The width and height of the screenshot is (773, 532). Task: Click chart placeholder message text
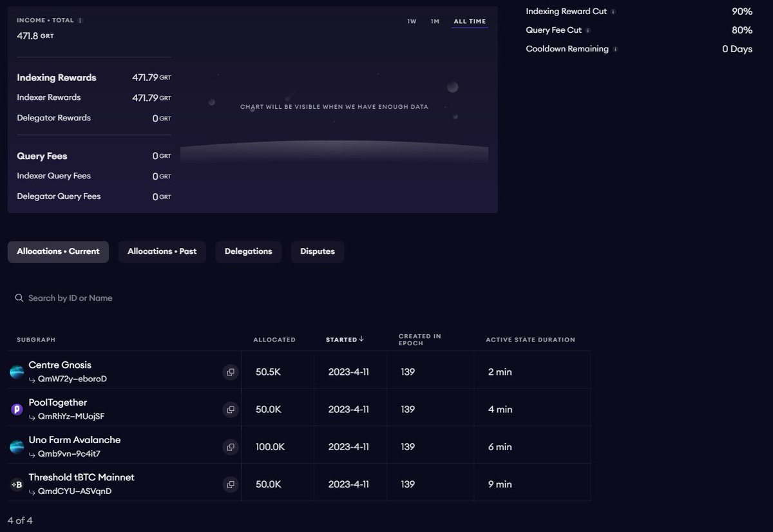(334, 107)
